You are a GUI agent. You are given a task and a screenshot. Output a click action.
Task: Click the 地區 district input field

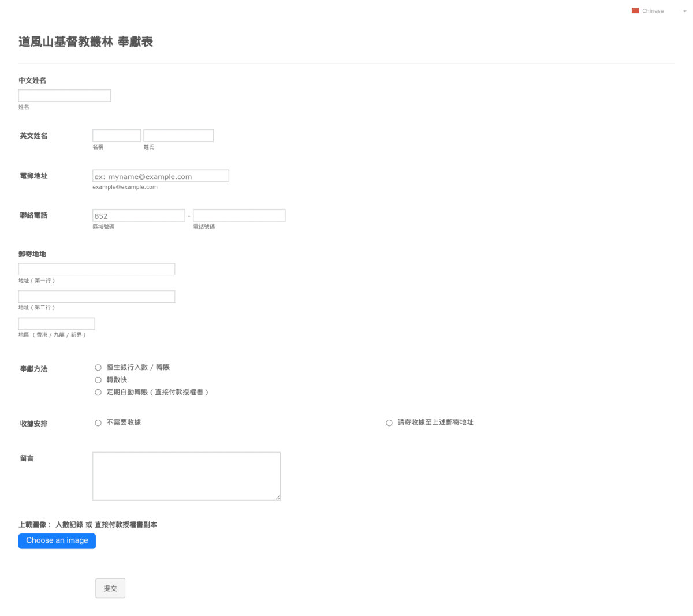pos(57,323)
